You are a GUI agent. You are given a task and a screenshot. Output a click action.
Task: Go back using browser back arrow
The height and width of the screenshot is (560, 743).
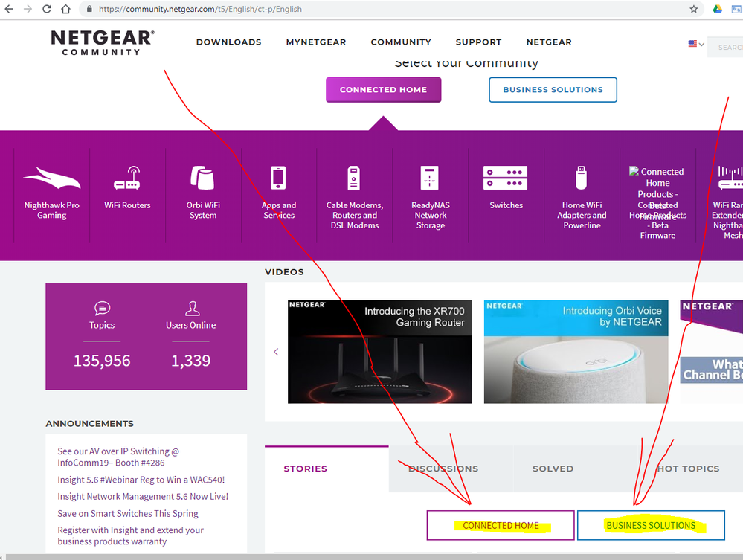[x=9, y=9]
